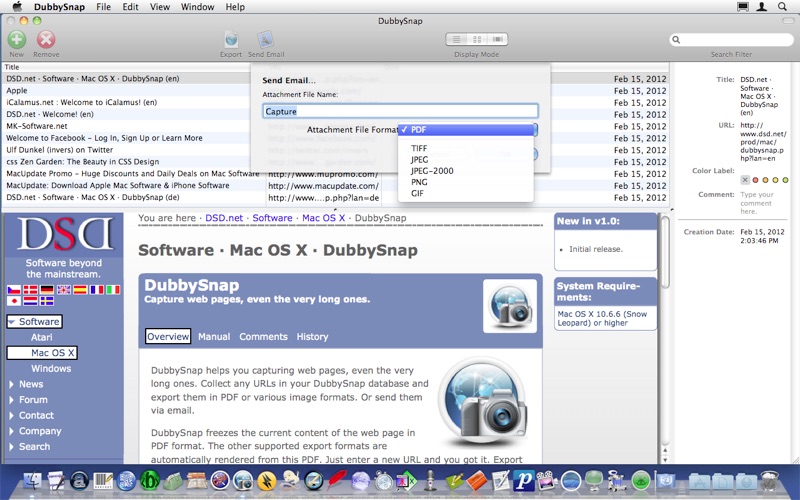Select the Apple row in capture list
The width and height of the screenshot is (800, 500).
coord(336,90)
